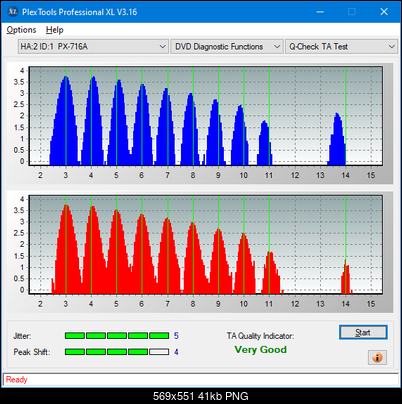The image size is (402, 404).
Task: Click the PlexTools XL app icon
Action: [13, 12]
